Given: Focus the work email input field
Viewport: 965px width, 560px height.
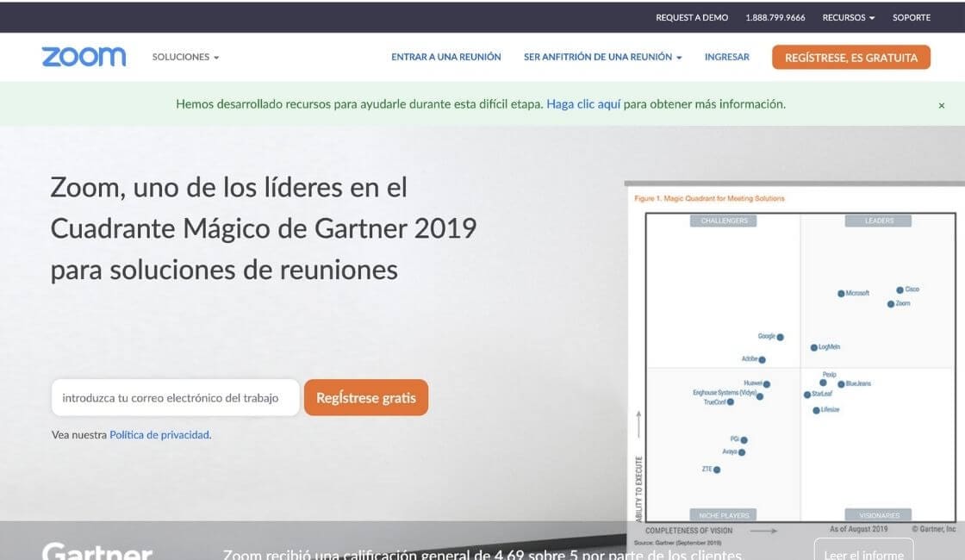Looking at the screenshot, I should [x=176, y=397].
